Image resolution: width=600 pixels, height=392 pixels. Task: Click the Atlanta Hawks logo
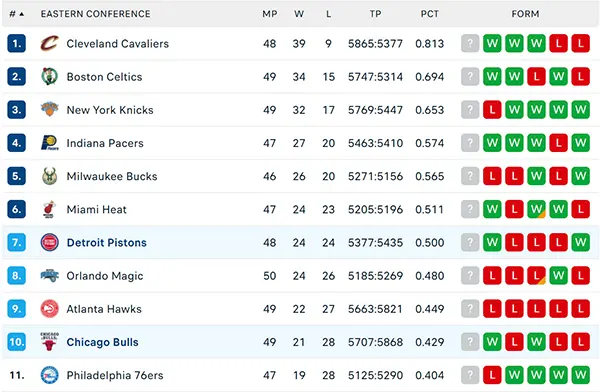[49, 309]
